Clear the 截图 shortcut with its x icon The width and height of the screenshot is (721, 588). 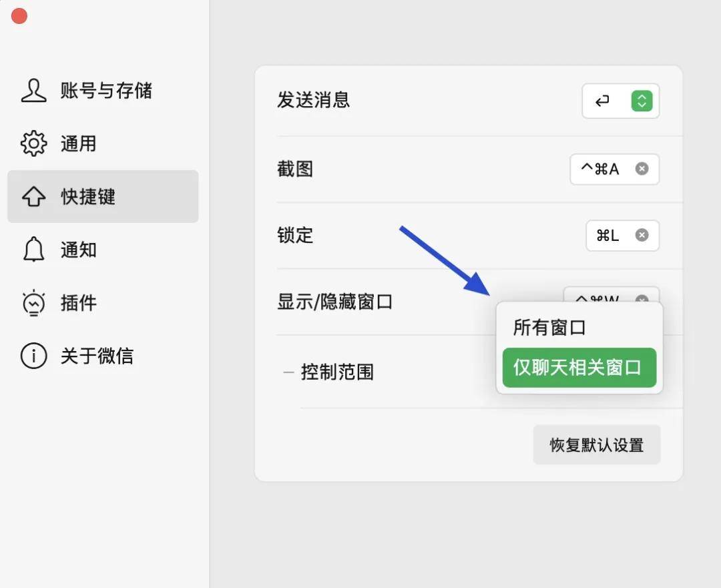pyautogui.click(x=642, y=169)
